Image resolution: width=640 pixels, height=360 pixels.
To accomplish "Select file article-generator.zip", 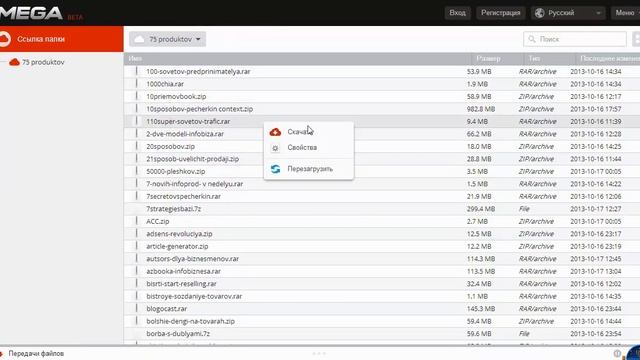I will pyautogui.click(x=177, y=247).
